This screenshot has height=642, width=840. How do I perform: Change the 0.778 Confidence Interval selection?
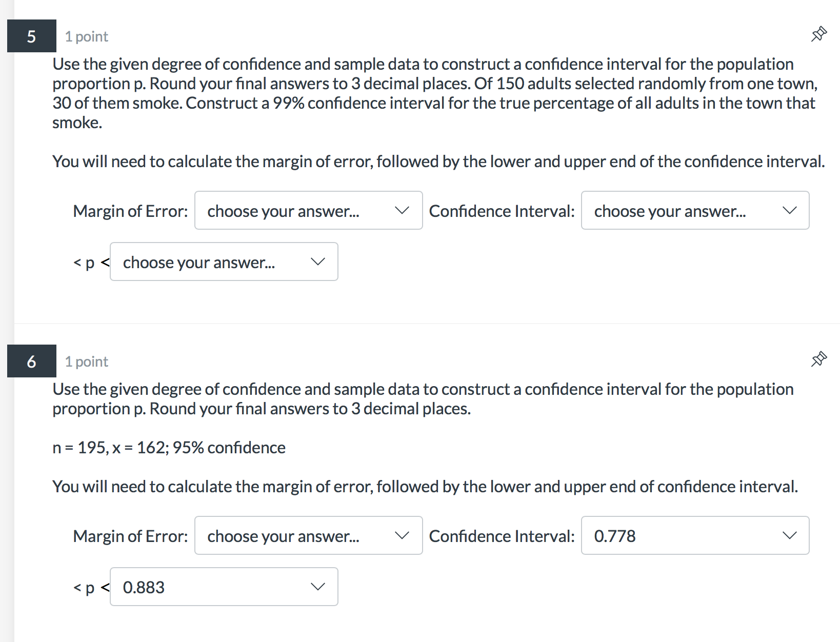695,536
